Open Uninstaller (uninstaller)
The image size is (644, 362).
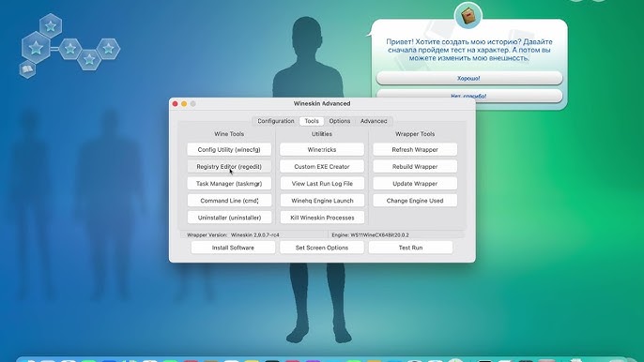pos(229,218)
